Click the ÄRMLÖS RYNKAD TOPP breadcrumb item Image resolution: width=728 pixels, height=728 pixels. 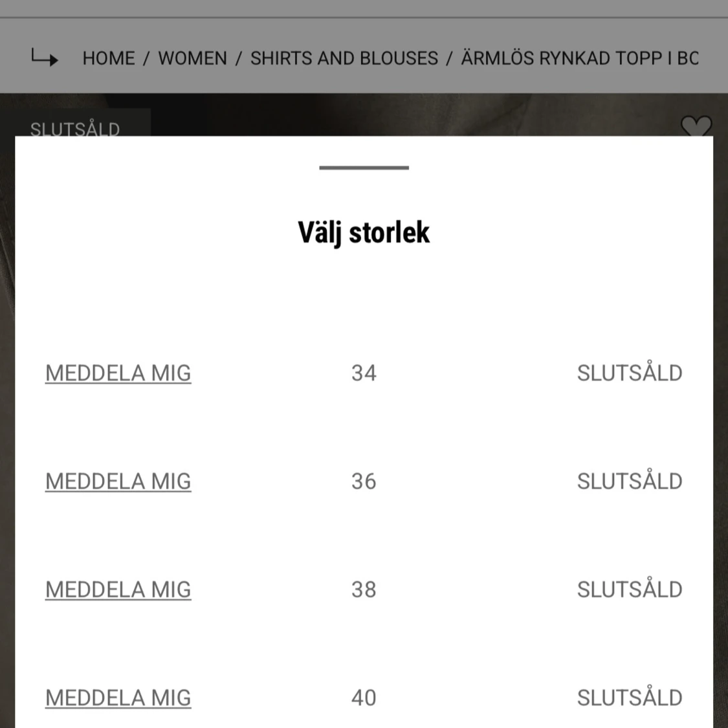tap(580, 58)
